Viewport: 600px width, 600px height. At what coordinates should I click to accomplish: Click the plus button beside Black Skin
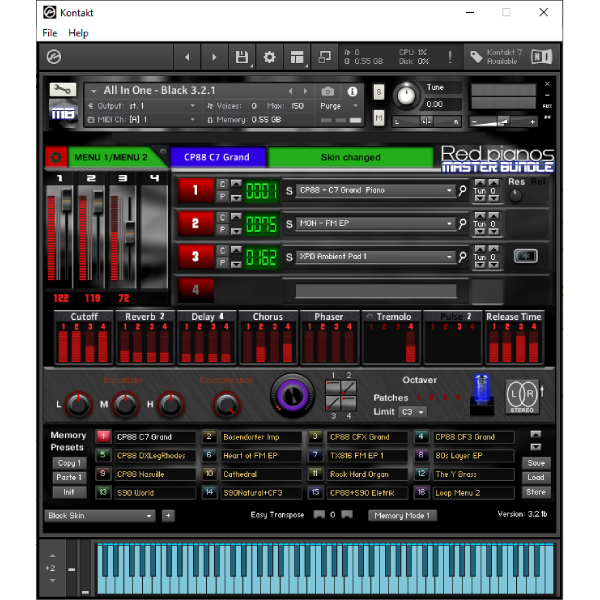point(168,515)
